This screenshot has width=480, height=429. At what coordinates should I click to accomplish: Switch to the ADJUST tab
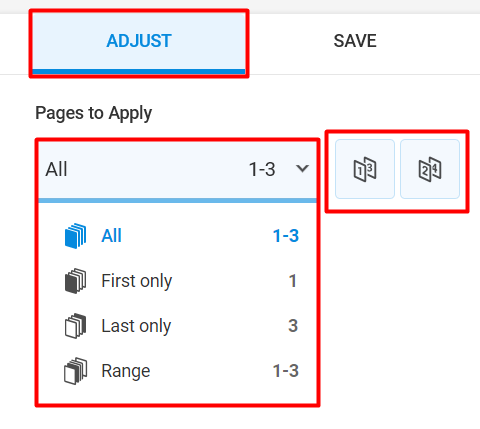click(x=139, y=43)
